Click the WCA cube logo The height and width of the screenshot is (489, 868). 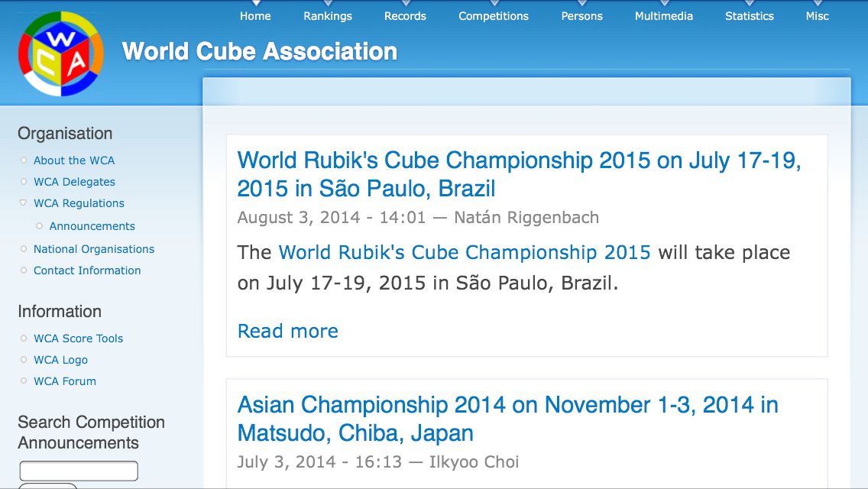pyautogui.click(x=61, y=54)
